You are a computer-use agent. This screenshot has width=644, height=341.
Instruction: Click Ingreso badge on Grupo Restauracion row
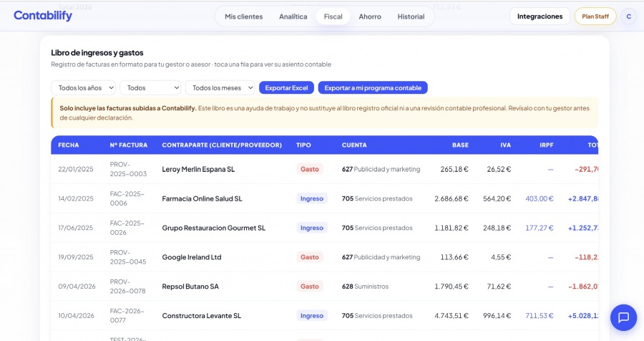(312, 228)
